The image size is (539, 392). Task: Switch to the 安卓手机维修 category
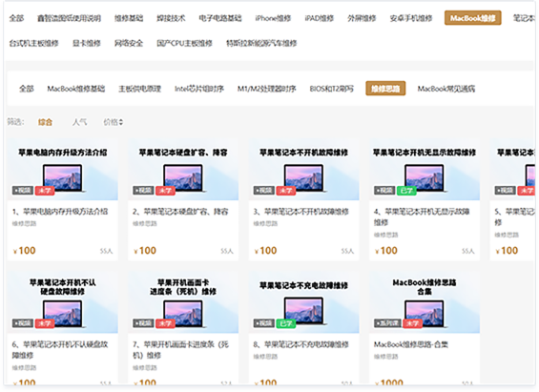(411, 18)
